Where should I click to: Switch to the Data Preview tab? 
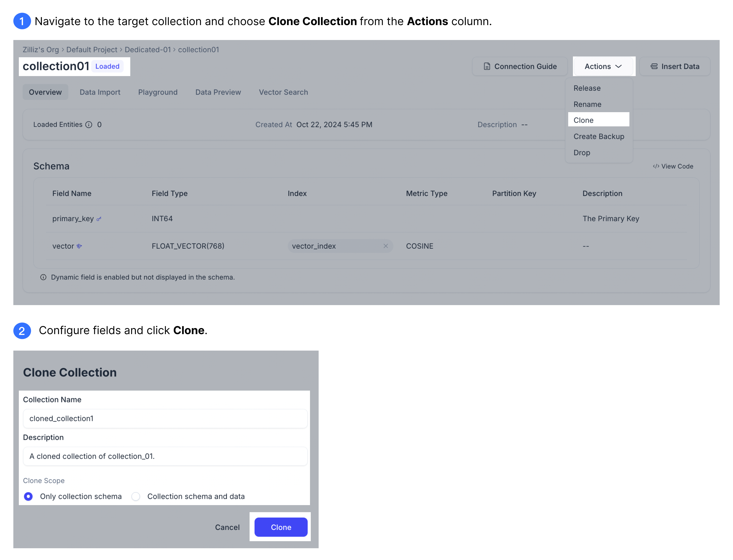pyautogui.click(x=218, y=92)
